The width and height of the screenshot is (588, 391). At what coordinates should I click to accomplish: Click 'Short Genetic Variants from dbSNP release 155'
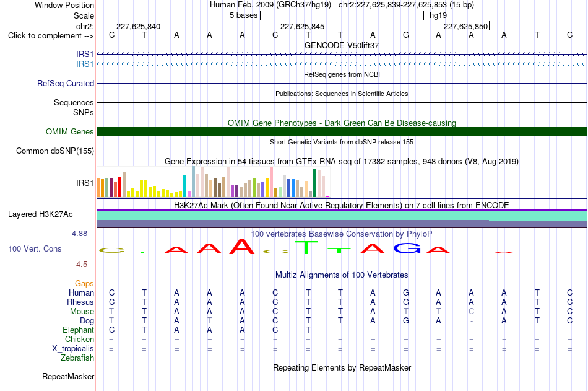click(x=342, y=142)
